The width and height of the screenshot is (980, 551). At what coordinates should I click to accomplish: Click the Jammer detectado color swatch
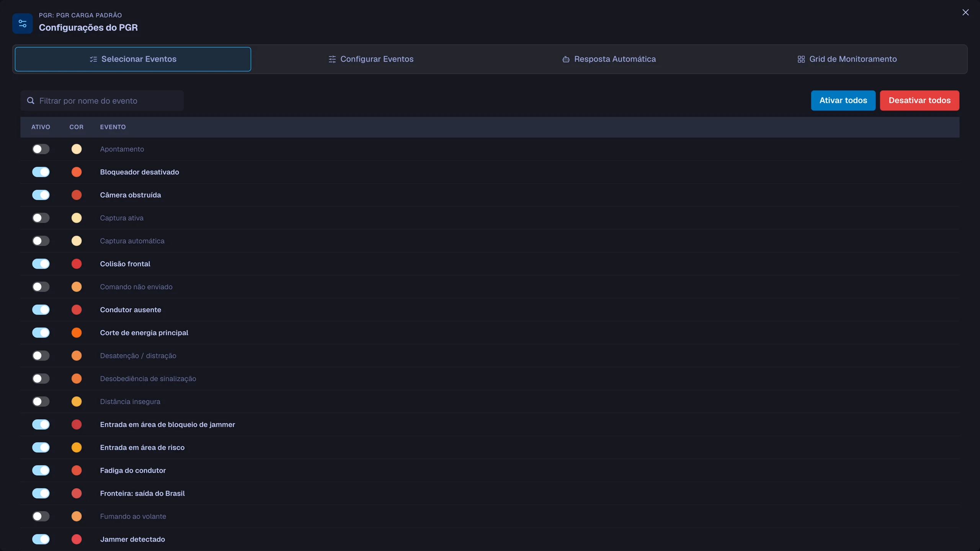[77, 540]
